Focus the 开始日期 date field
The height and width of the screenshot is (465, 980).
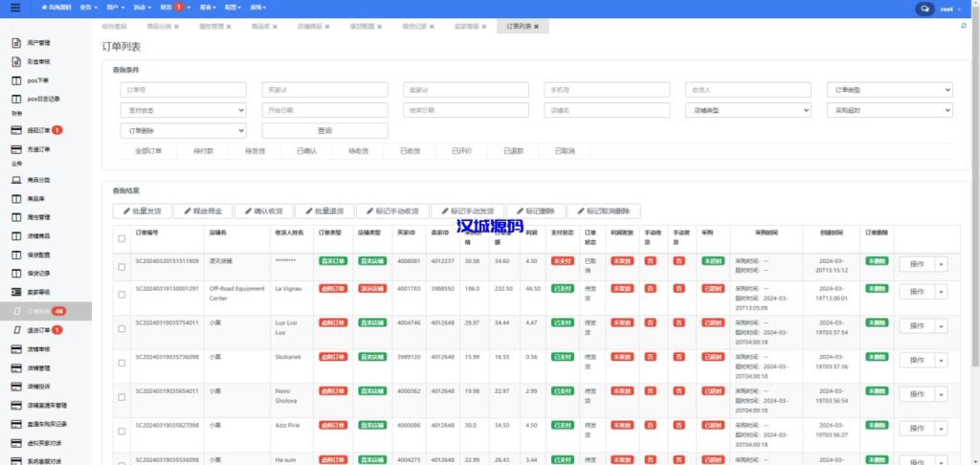point(325,110)
